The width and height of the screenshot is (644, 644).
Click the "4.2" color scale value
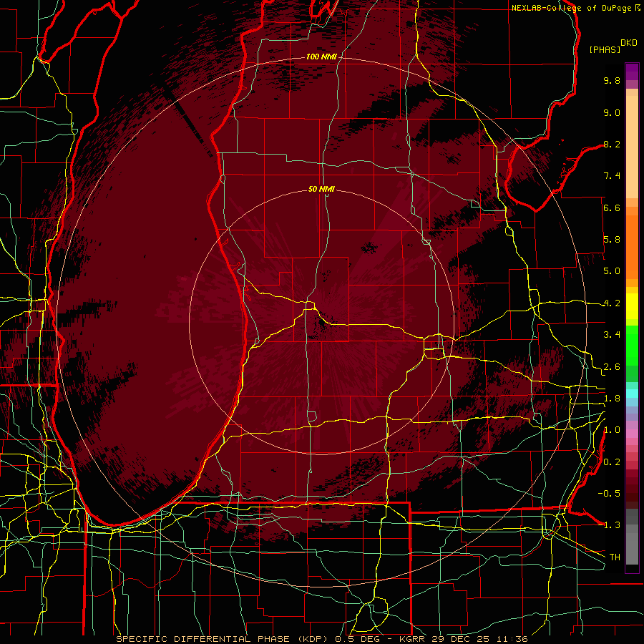(x=612, y=303)
